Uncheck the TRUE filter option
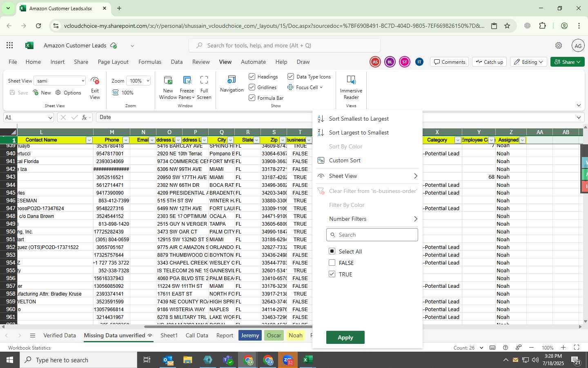This screenshot has width=588, height=368. [x=332, y=274]
